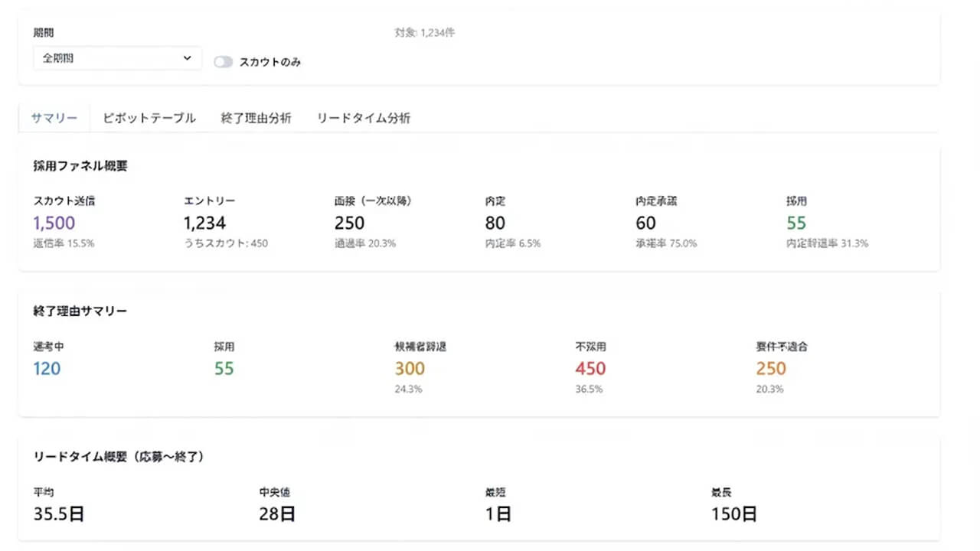Click the 採用 funnel value 55
980x551 pixels.
tap(795, 223)
